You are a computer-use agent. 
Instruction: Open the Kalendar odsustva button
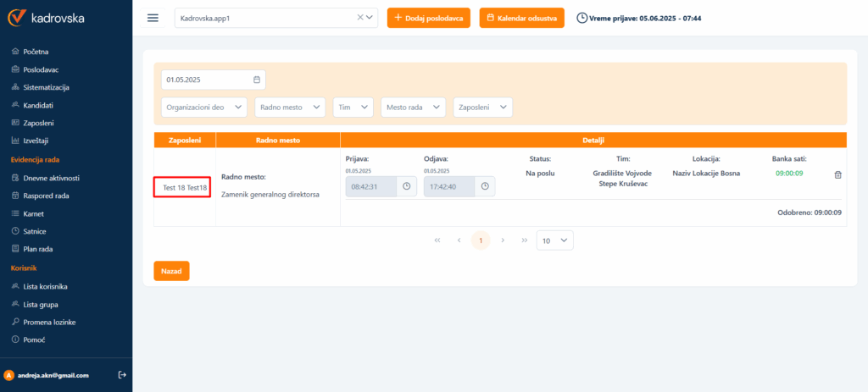(521, 18)
